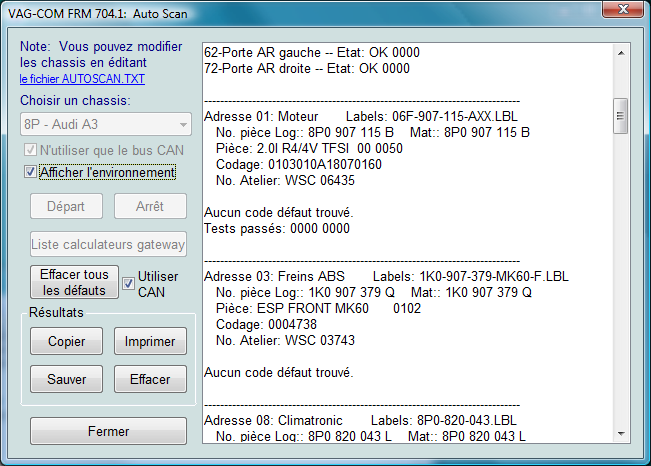The height and width of the screenshot is (466, 651).
Task: Click the 'Pièce: 2.0l R4/4V TFSI 00 0050' line
Action: pyautogui.click(x=309, y=148)
